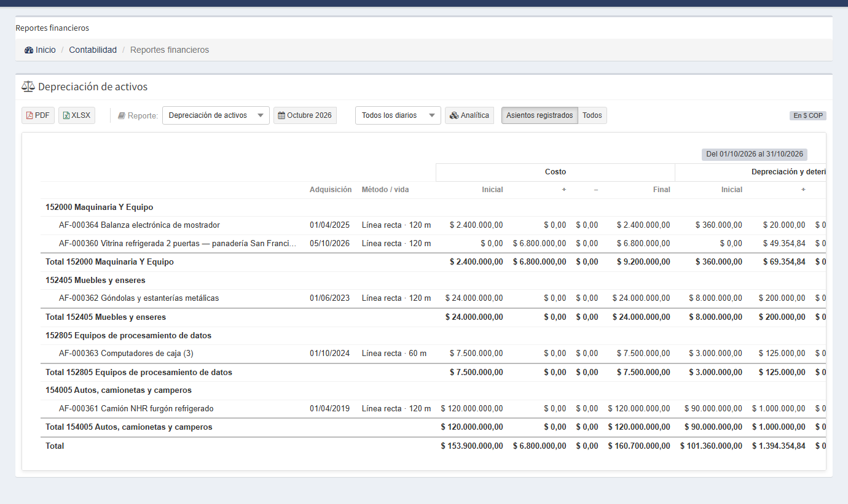Image resolution: width=848 pixels, height=504 pixels.
Task: Click the Costo column group header
Action: point(556,172)
